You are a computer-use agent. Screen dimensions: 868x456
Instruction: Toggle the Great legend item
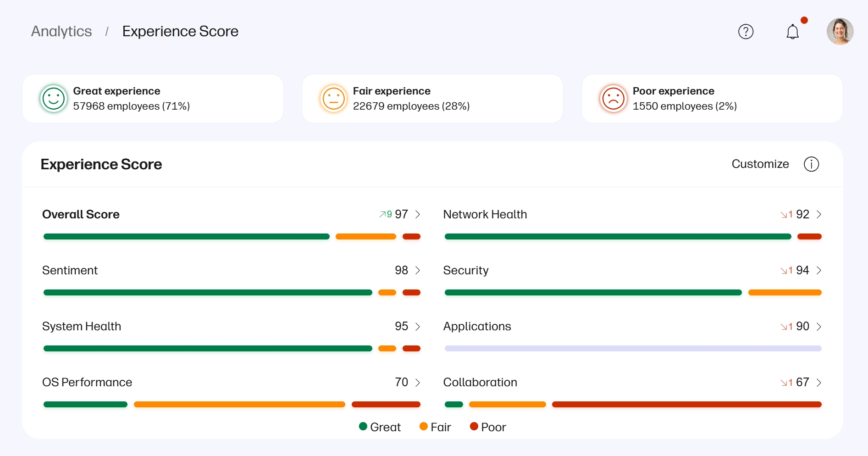[380, 427]
